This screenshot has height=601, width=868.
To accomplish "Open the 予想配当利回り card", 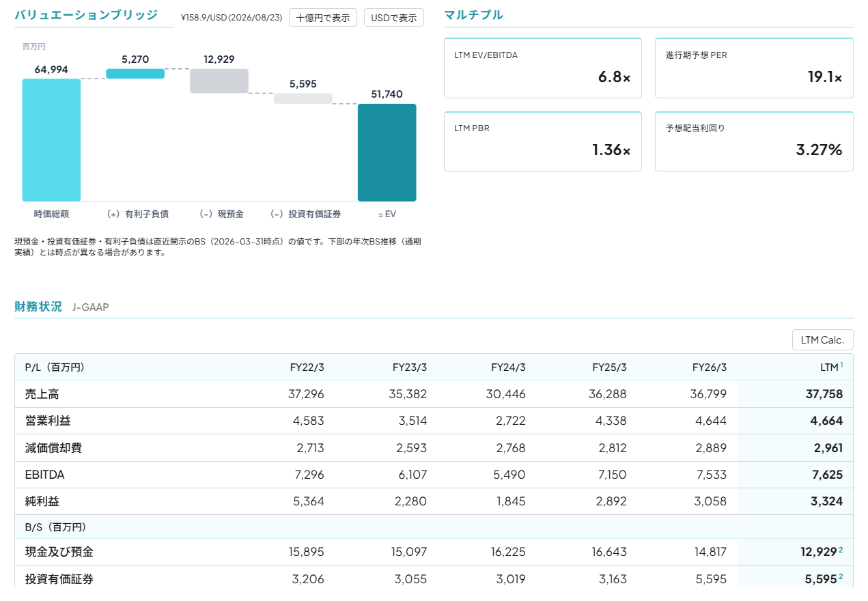I will (x=754, y=141).
